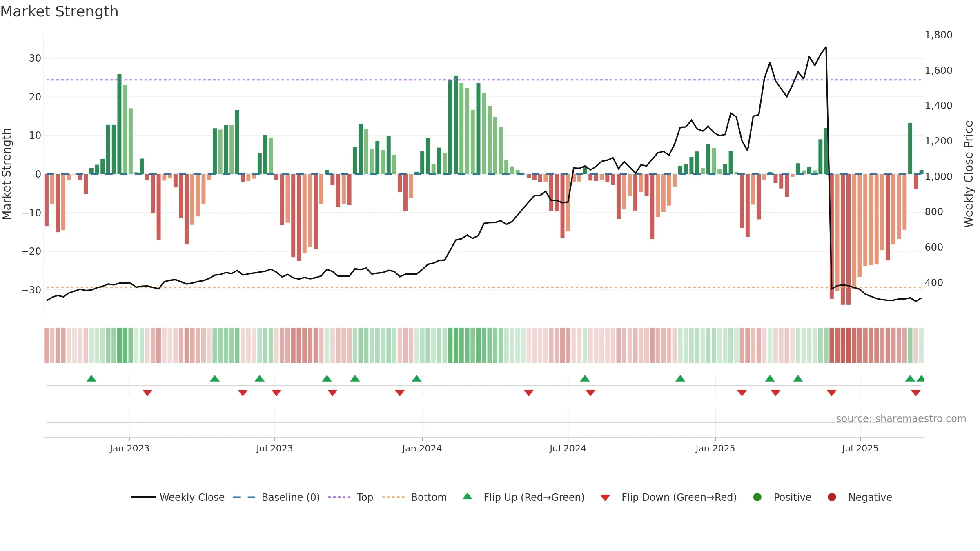Click the Positive green circle legend icon
This screenshot has height=551, width=980.
click(x=757, y=497)
